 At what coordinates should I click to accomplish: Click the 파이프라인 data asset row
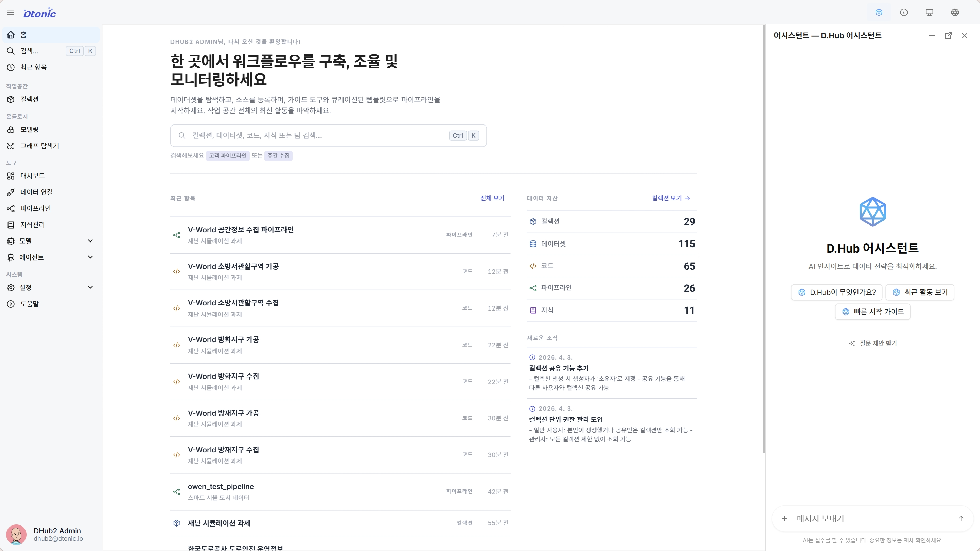[x=612, y=288]
